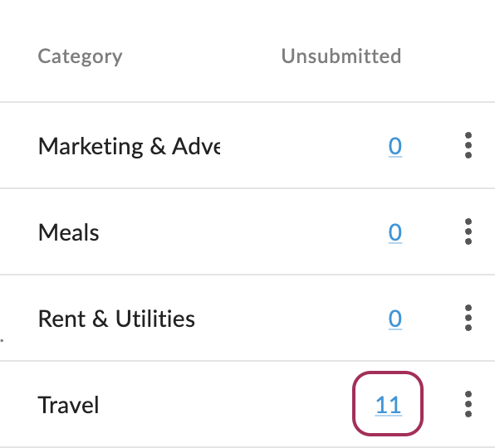
Task: Select the truncated Marketing & Adve category name
Action: coord(129,146)
